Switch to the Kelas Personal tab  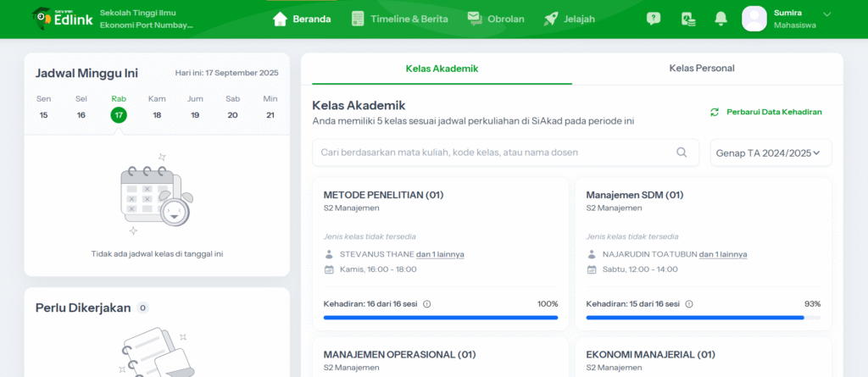tap(701, 68)
